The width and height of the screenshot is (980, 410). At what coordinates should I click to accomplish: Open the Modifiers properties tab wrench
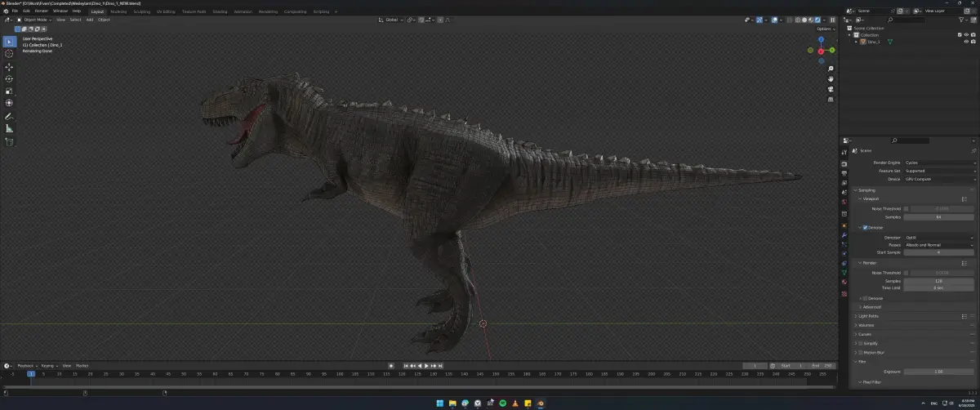tap(844, 235)
